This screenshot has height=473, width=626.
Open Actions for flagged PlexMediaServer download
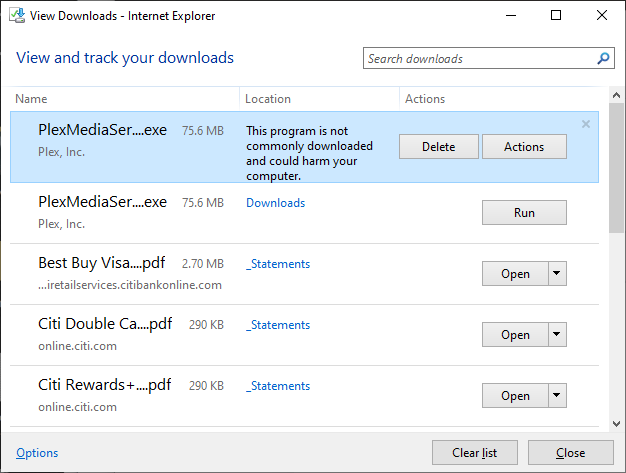click(x=524, y=147)
